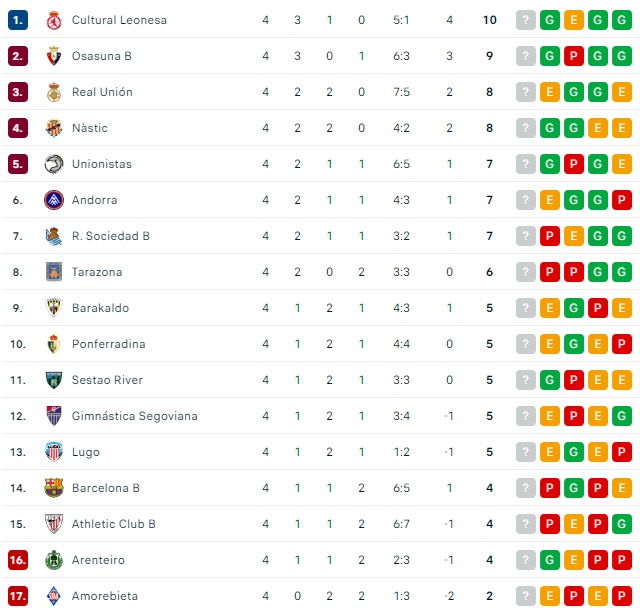The width and height of the screenshot is (640, 608).
Task: Click Cultural Leonesa's upcoming match question mark
Action: [x=525, y=20]
